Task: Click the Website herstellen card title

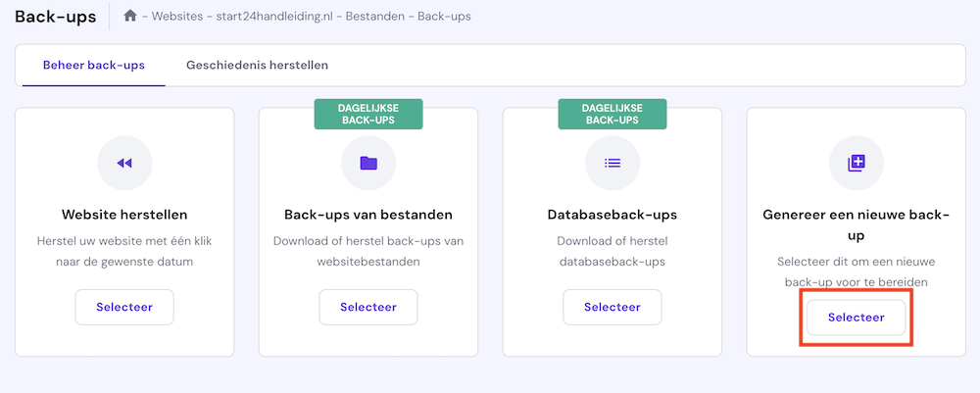Action: click(x=124, y=215)
